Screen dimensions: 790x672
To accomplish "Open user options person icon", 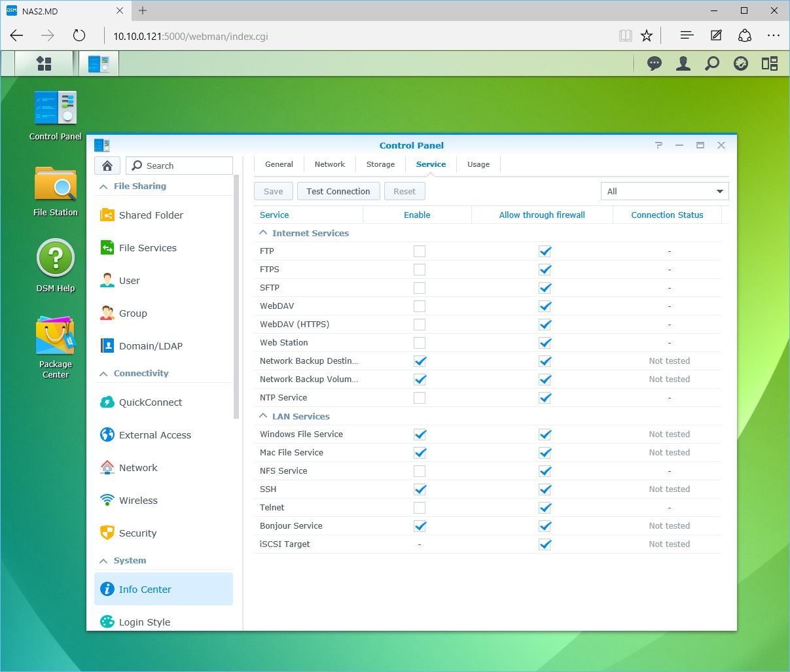I will (683, 63).
